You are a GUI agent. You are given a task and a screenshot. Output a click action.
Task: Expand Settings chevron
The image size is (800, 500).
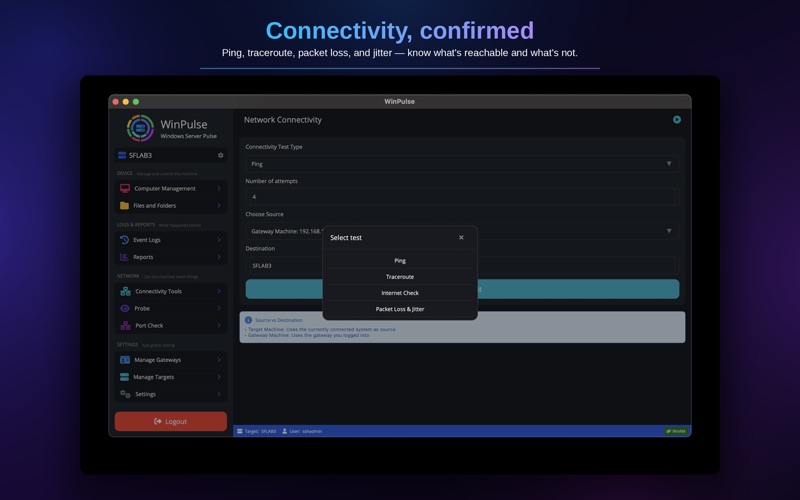pos(219,394)
